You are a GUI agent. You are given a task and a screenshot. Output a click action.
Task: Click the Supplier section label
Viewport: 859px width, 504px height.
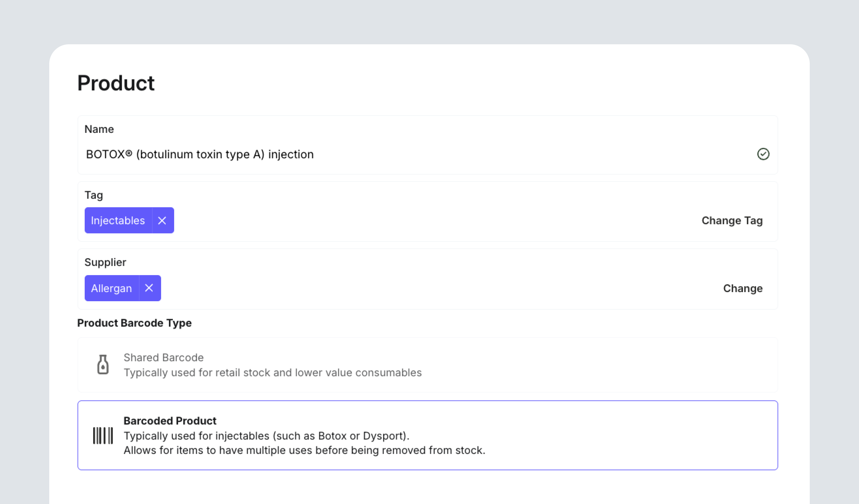point(105,262)
